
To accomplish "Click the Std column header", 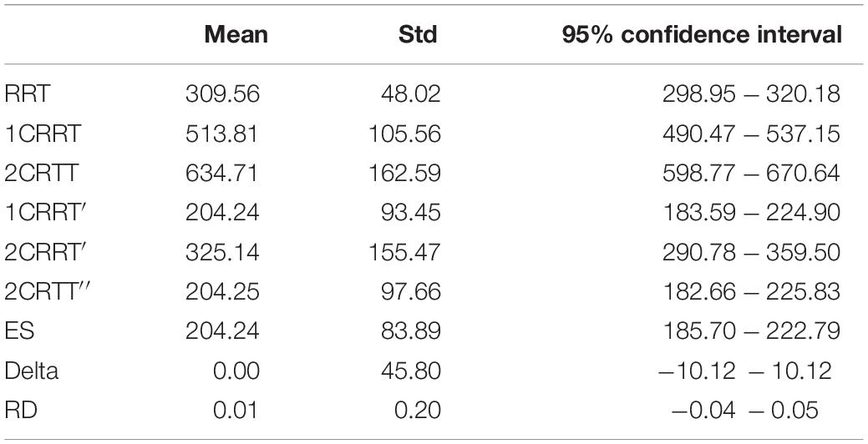I will click(418, 35).
